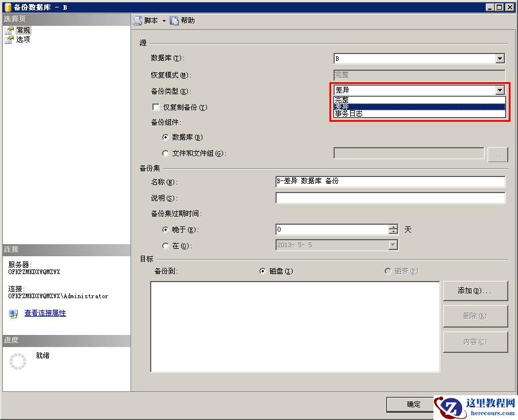
Task: Increment the expiration days stepper
Action: coord(393,227)
